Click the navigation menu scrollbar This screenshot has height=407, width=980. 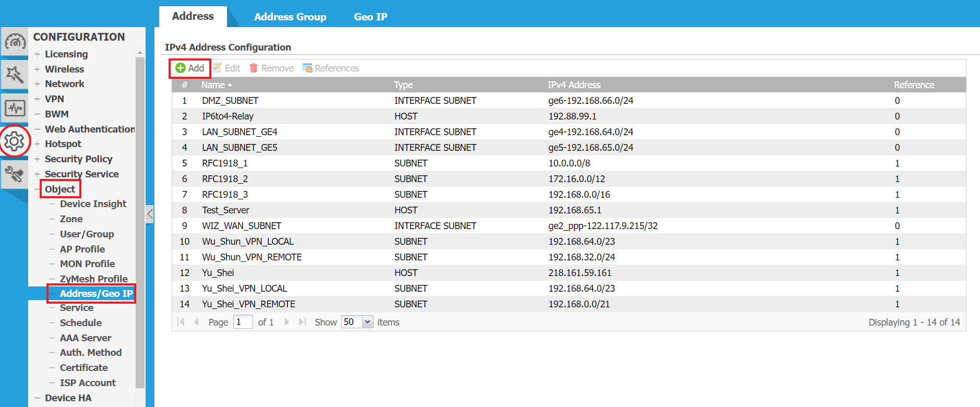[x=140, y=222]
